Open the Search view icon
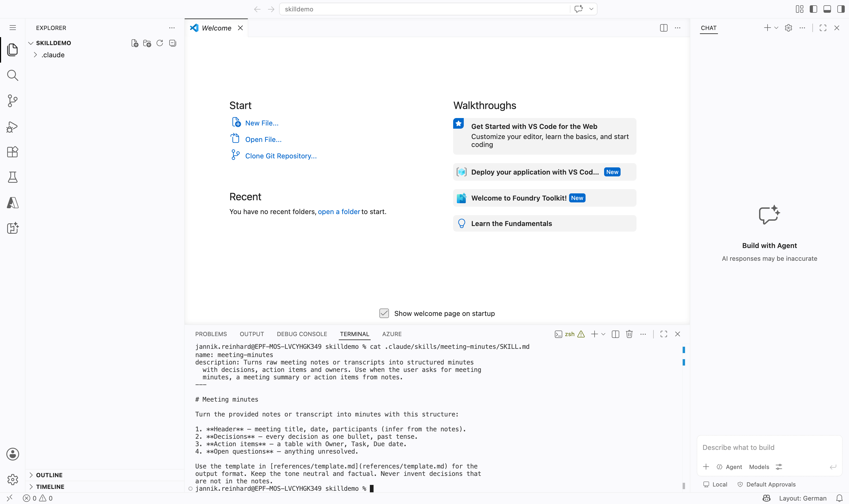Image resolution: width=849 pixels, height=504 pixels. (12, 75)
